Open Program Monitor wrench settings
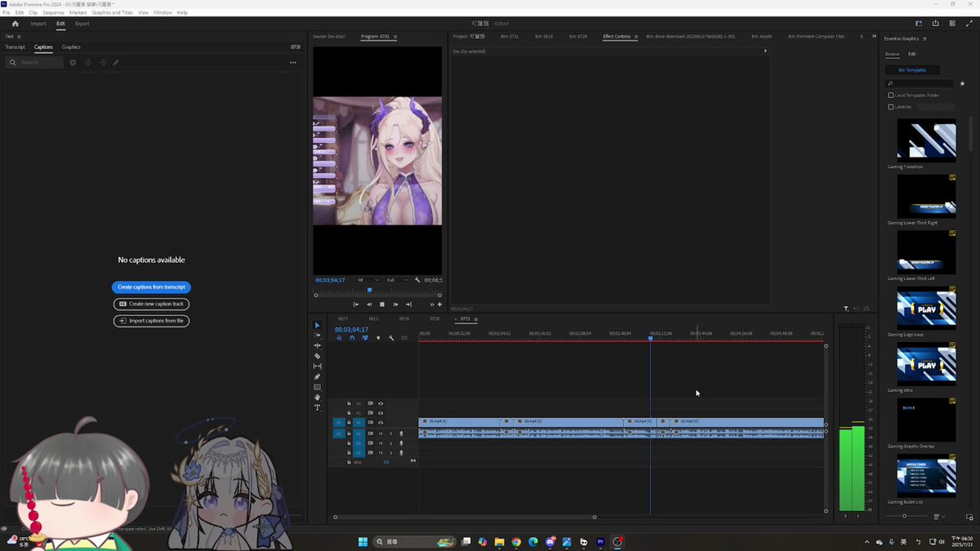The image size is (980, 551). coord(417,280)
